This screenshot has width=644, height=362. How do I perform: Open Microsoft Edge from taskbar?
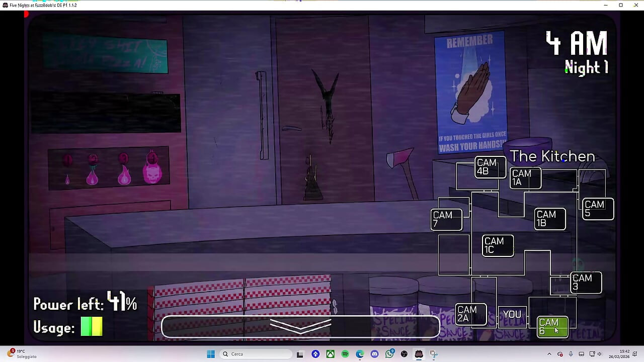[360, 354]
